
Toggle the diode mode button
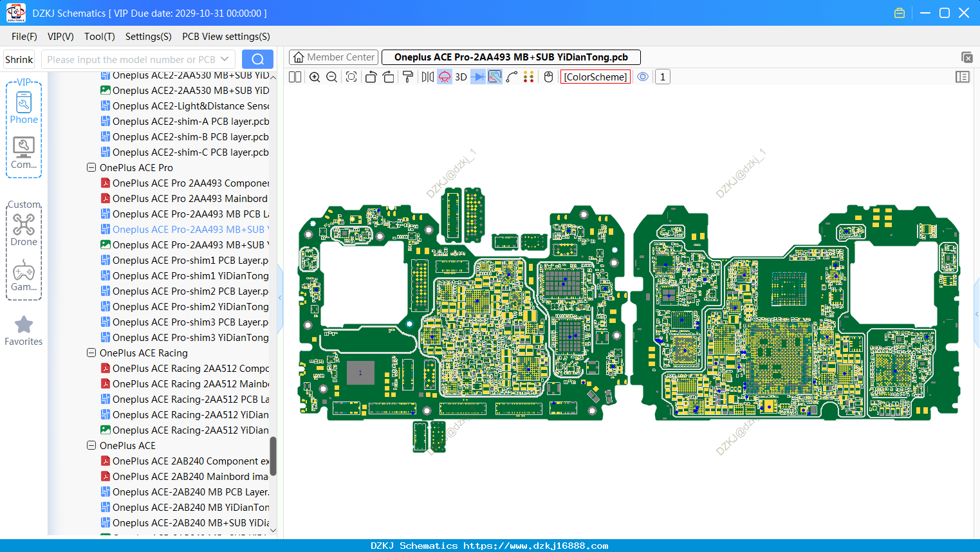point(478,77)
